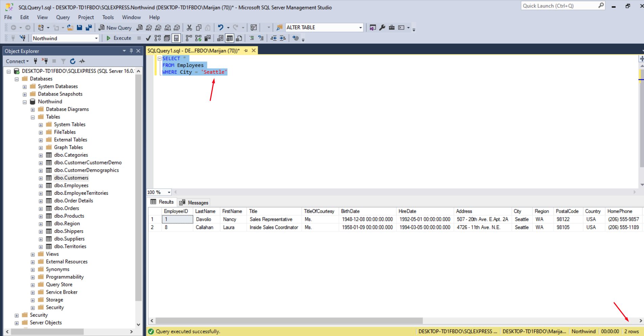The height and width of the screenshot is (336, 644).
Task: Open the ALTER TABLE find combo dropdown
Action: (361, 27)
